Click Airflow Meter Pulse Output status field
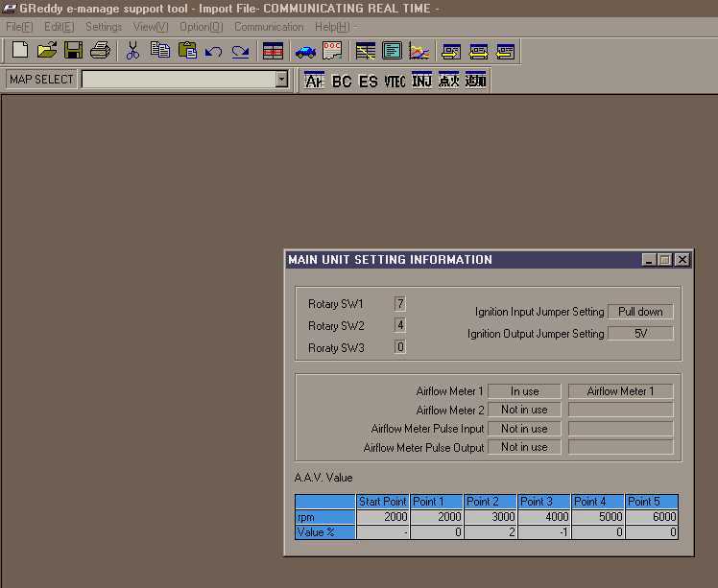 click(524, 447)
